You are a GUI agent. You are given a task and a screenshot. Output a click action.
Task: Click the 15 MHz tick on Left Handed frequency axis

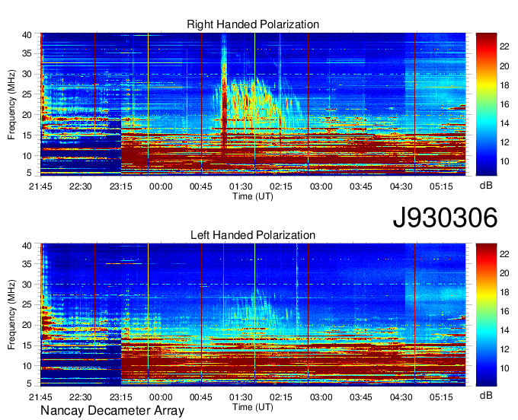(x=27, y=345)
